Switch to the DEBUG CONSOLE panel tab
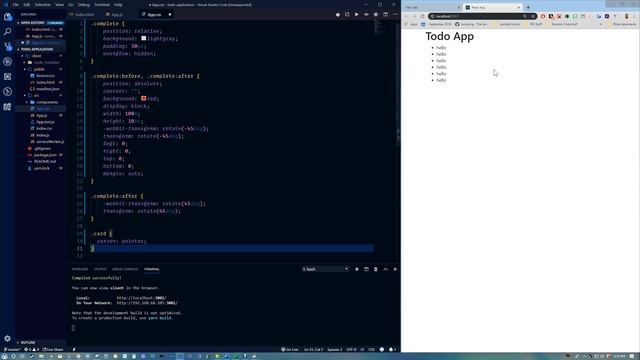 (x=125, y=269)
